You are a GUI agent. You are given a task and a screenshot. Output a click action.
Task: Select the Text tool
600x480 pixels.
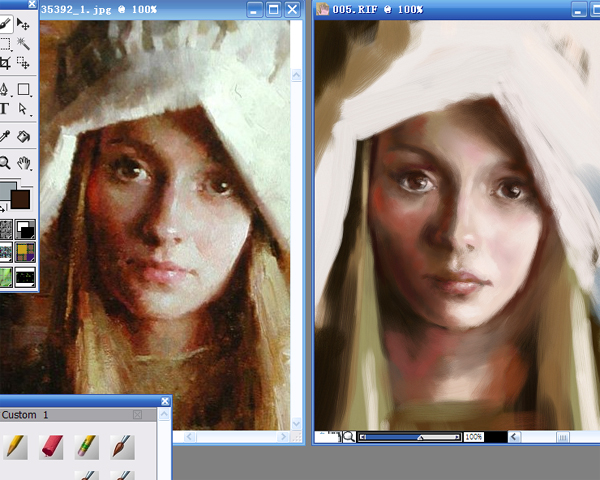pyautogui.click(x=4, y=109)
